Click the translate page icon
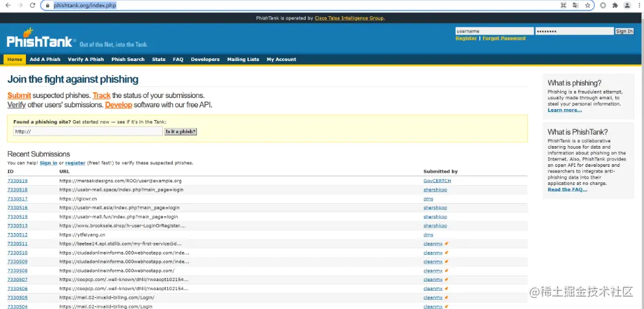The image size is (644, 309). point(575,6)
